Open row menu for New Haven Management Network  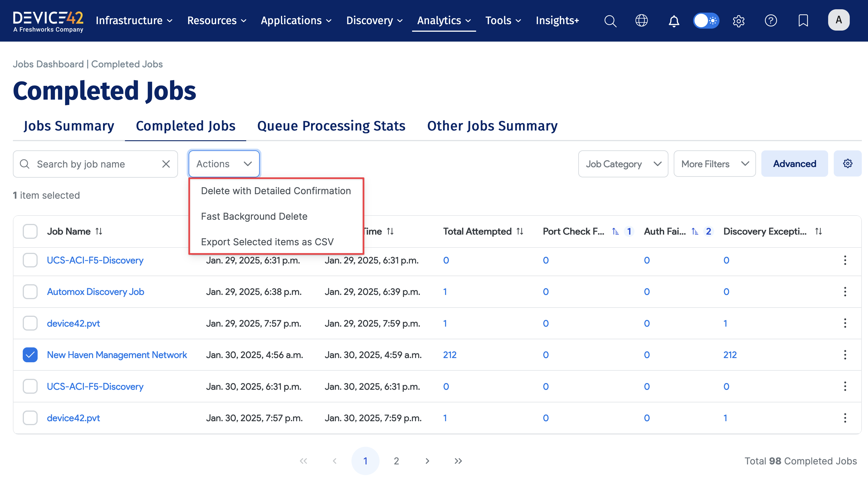point(845,355)
